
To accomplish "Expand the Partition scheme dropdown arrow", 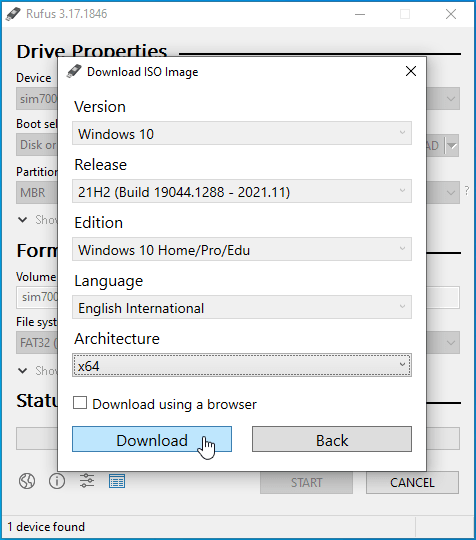I will tap(451, 193).
